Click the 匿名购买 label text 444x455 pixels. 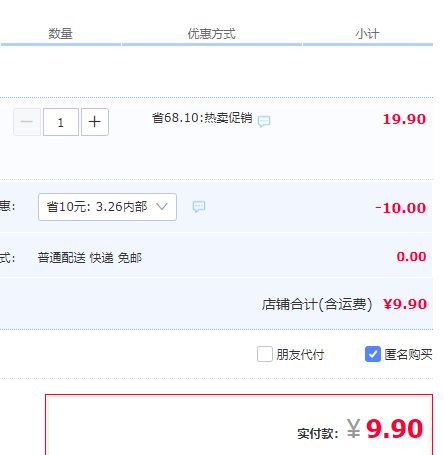click(408, 355)
